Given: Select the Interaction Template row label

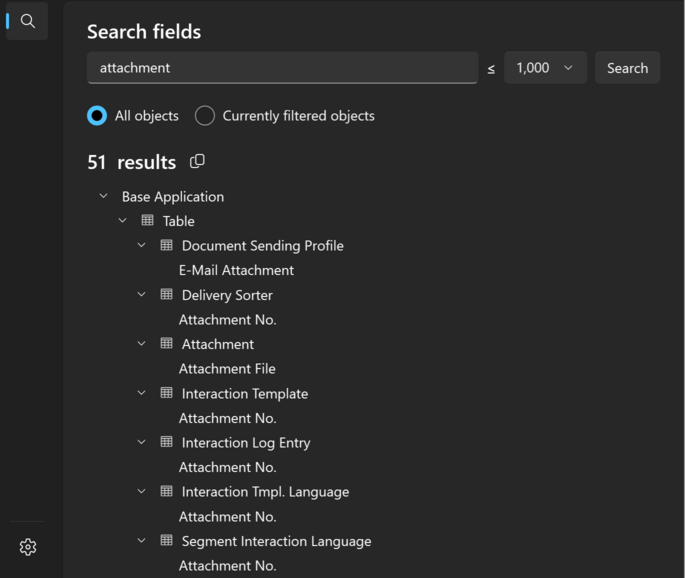Looking at the screenshot, I should pos(245,394).
